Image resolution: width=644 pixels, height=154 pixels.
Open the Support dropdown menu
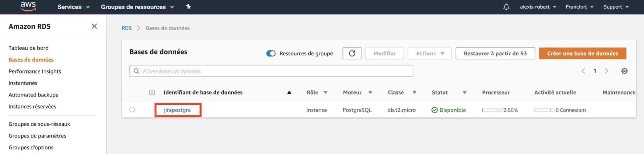pyautogui.click(x=616, y=7)
